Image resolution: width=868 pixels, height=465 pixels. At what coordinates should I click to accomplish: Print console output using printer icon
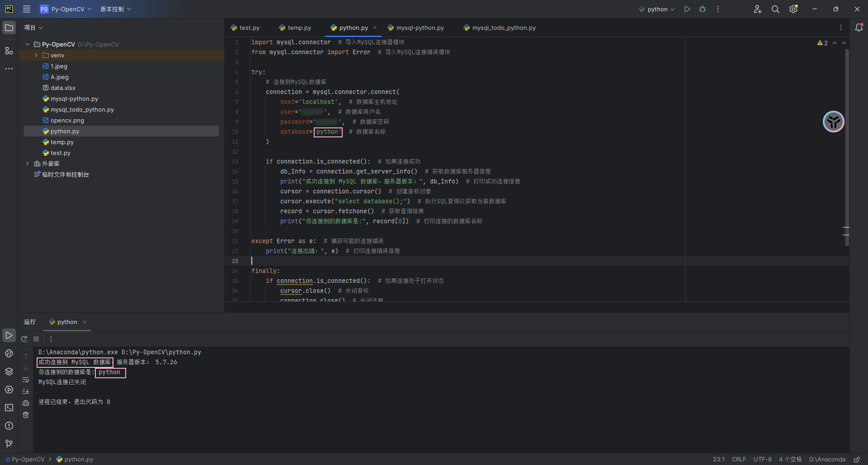click(26, 403)
